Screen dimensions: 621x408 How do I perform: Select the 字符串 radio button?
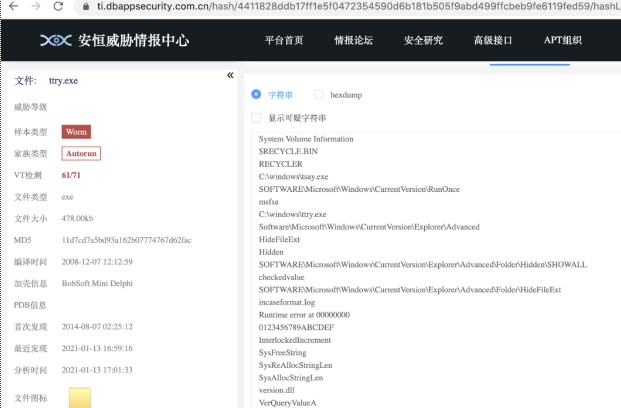(x=257, y=94)
